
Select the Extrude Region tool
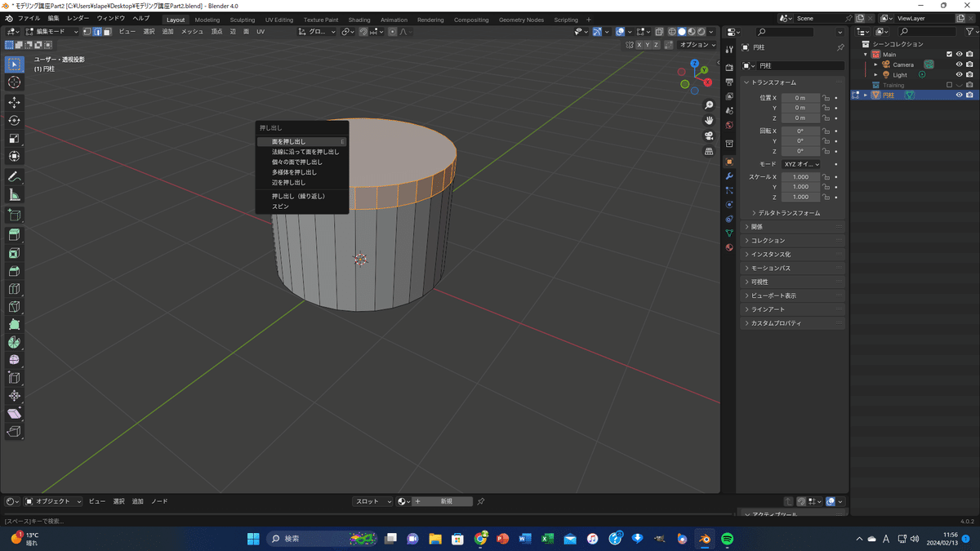[x=15, y=235]
